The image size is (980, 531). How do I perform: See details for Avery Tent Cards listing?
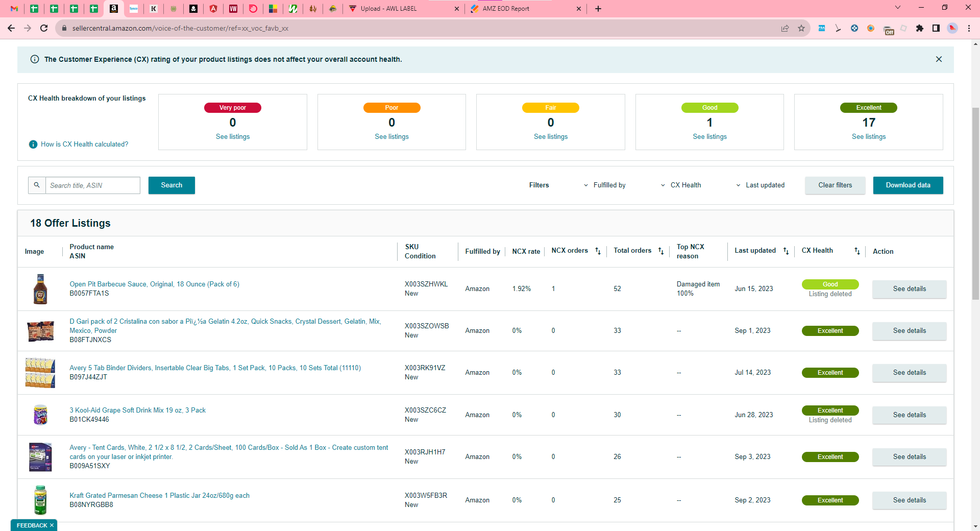(909, 457)
